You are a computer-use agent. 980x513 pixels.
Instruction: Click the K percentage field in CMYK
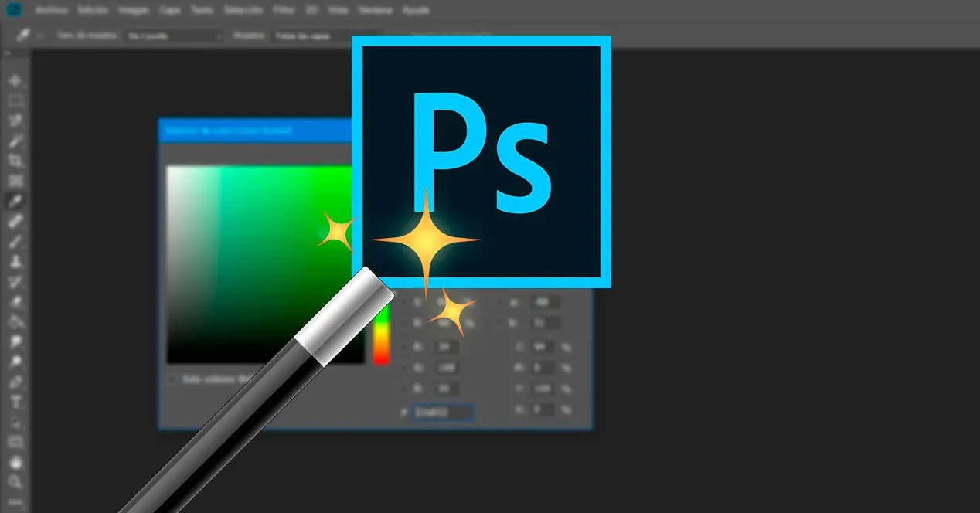tap(543, 409)
